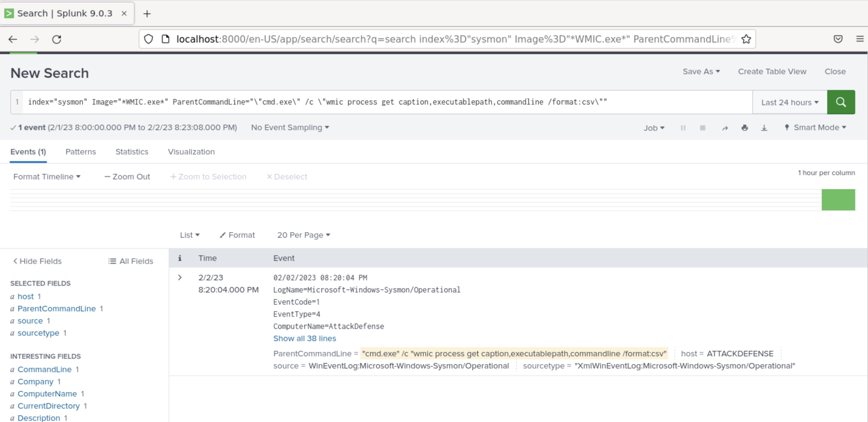Screen dimensions: 868x422
Task: Click the Close button beside Create Table View
Action: (x=835, y=71)
